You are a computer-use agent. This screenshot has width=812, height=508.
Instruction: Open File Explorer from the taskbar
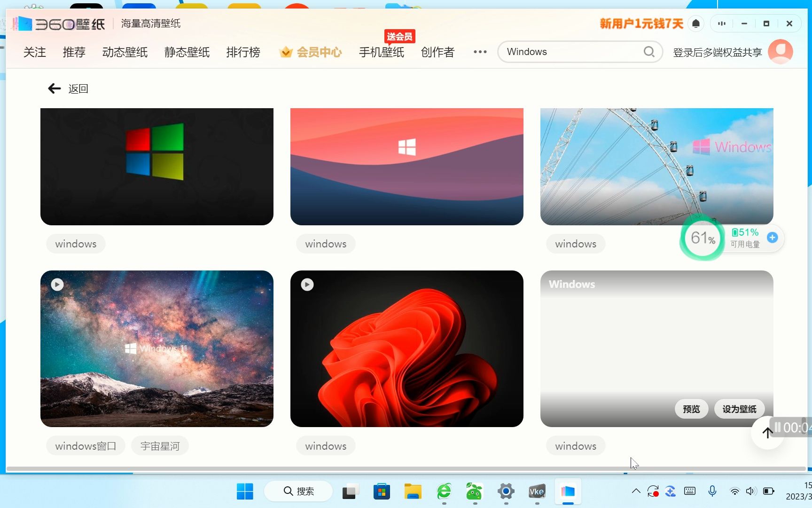coord(413,492)
